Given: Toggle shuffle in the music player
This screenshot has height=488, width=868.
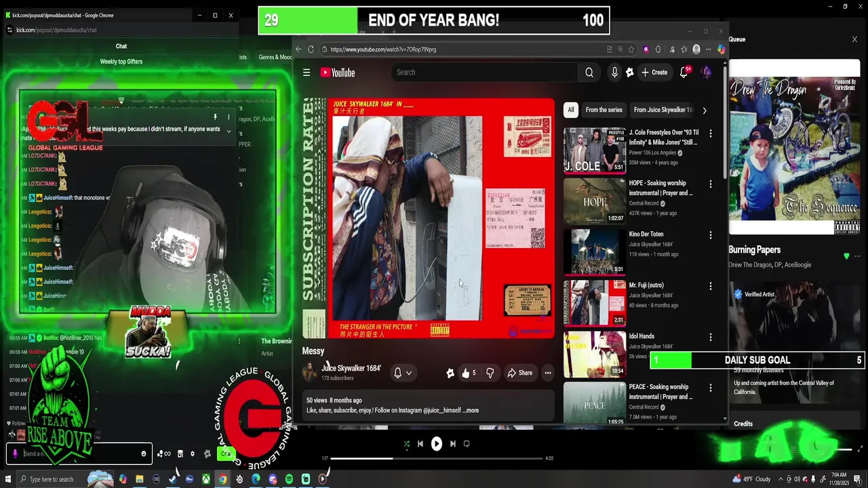Looking at the screenshot, I should (x=406, y=444).
